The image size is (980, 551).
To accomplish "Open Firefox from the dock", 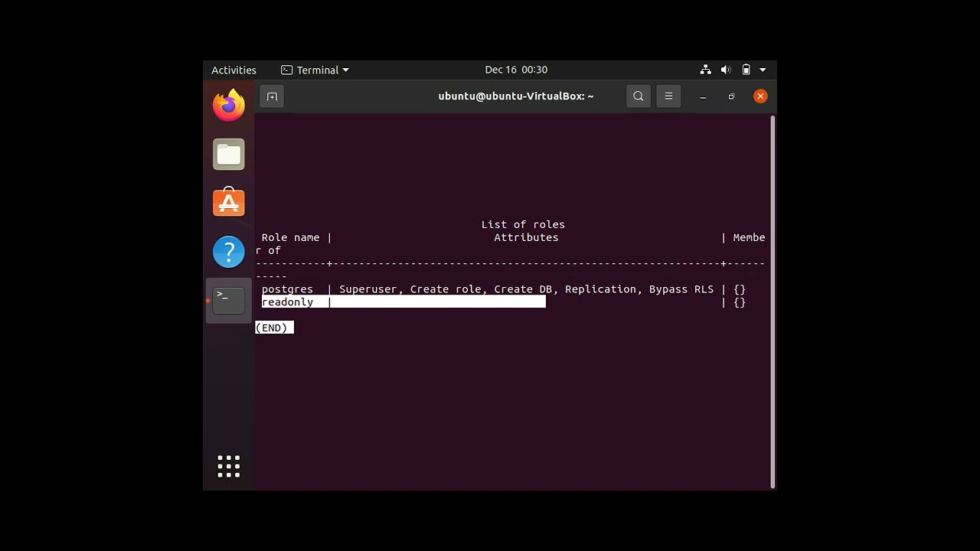I will pyautogui.click(x=229, y=106).
